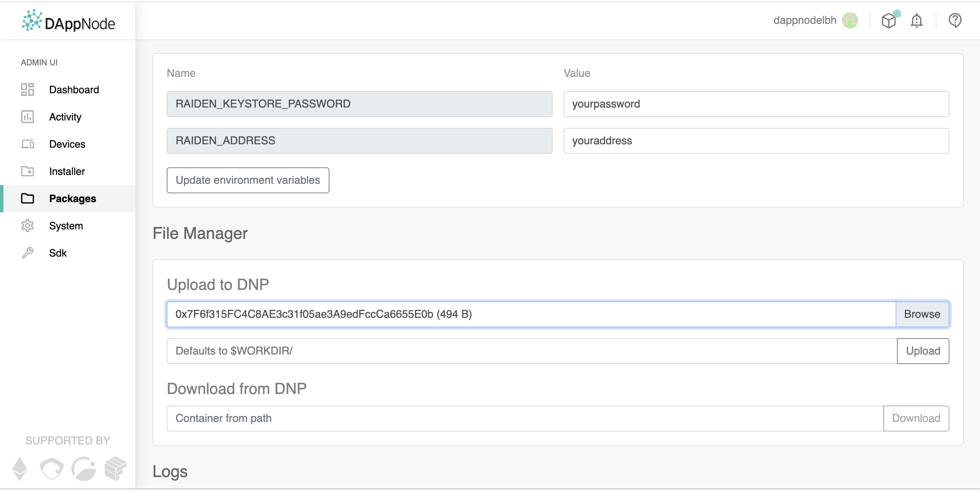Open the Devices menu item
Image resolution: width=980 pixels, height=492 pixels.
pyautogui.click(x=67, y=144)
